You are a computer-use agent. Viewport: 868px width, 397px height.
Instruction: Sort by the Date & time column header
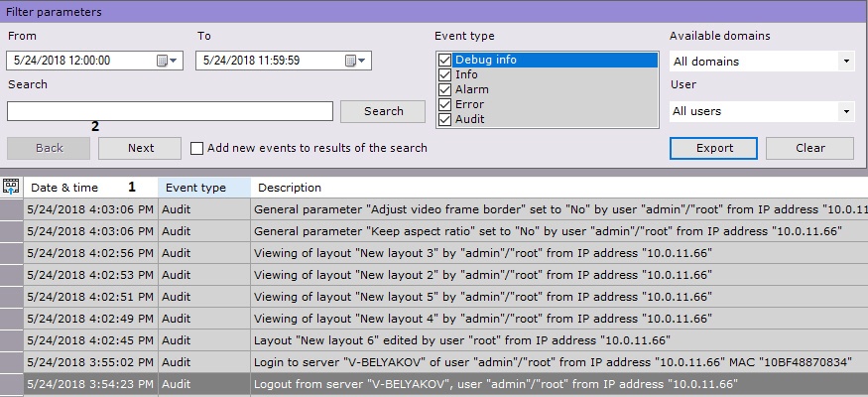tap(65, 188)
